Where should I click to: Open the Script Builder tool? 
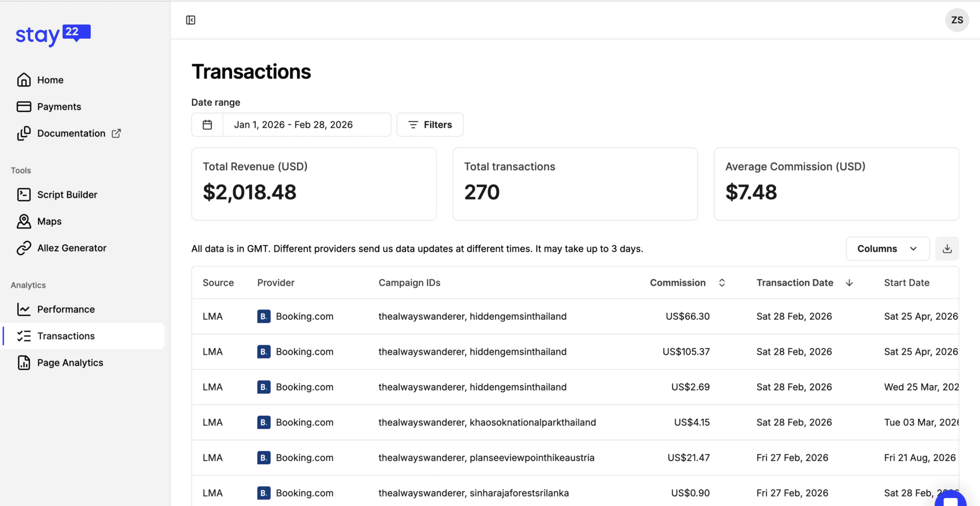click(67, 194)
